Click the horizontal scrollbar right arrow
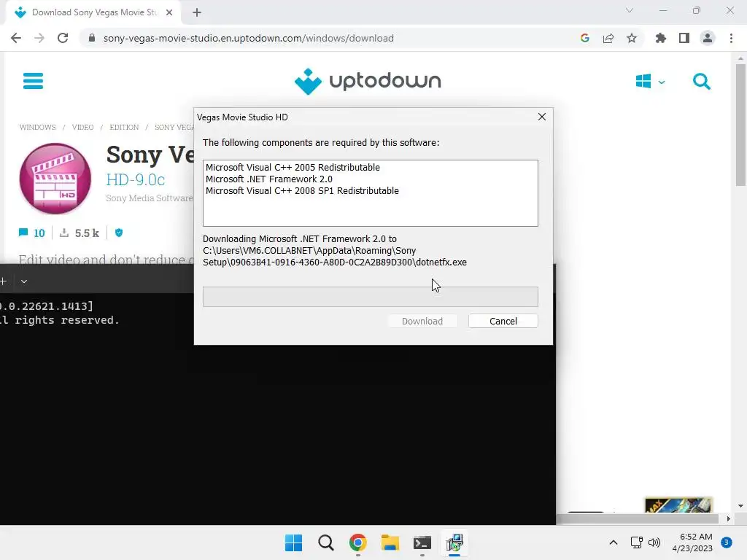This screenshot has width=747, height=560. click(729, 518)
